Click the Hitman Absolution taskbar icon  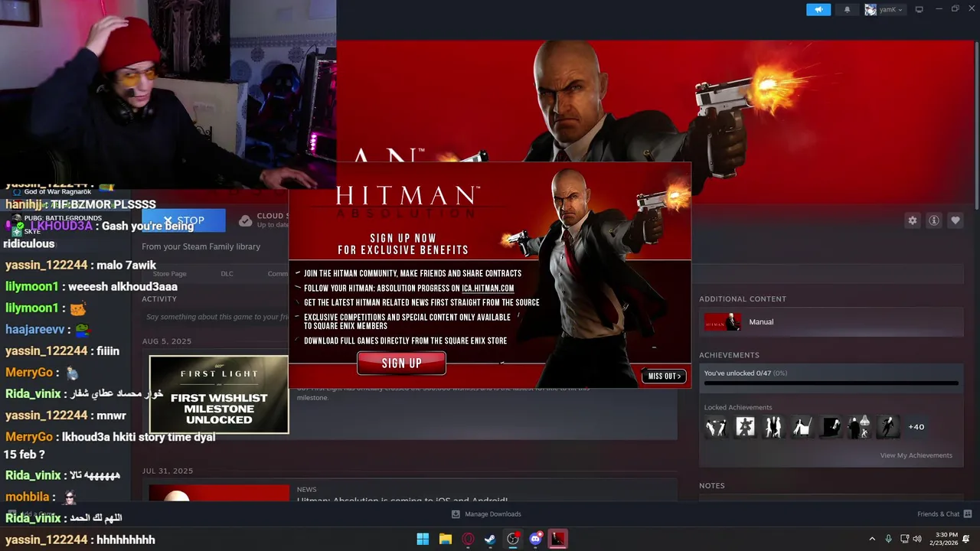click(x=558, y=539)
